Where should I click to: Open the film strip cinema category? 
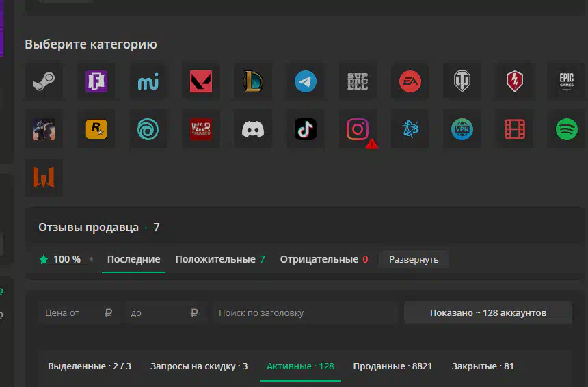coord(514,129)
